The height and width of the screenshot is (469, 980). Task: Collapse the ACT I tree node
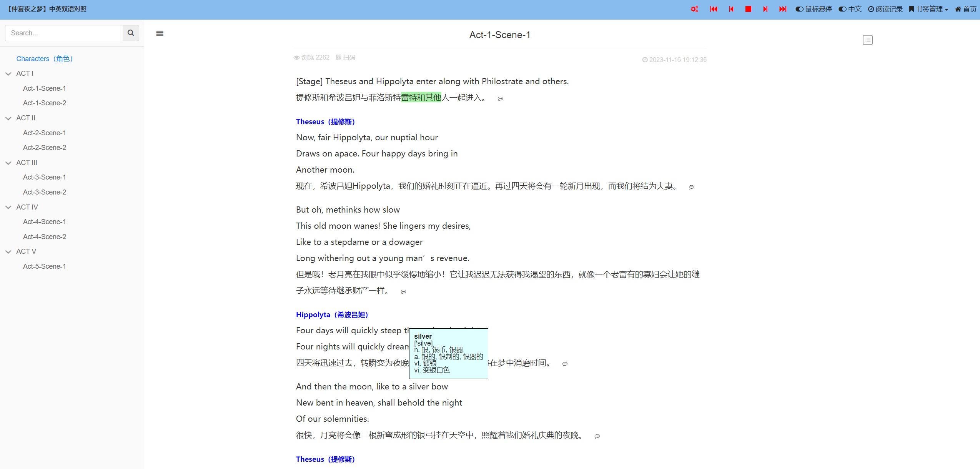(x=8, y=73)
